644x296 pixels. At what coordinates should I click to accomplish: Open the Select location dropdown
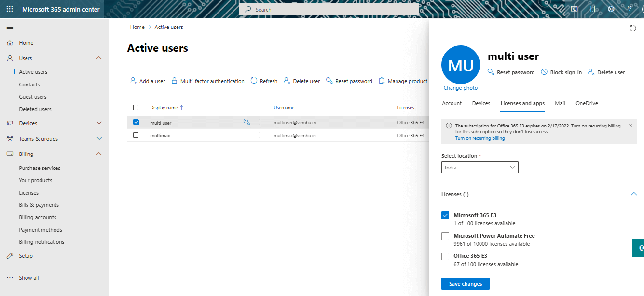(x=480, y=168)
